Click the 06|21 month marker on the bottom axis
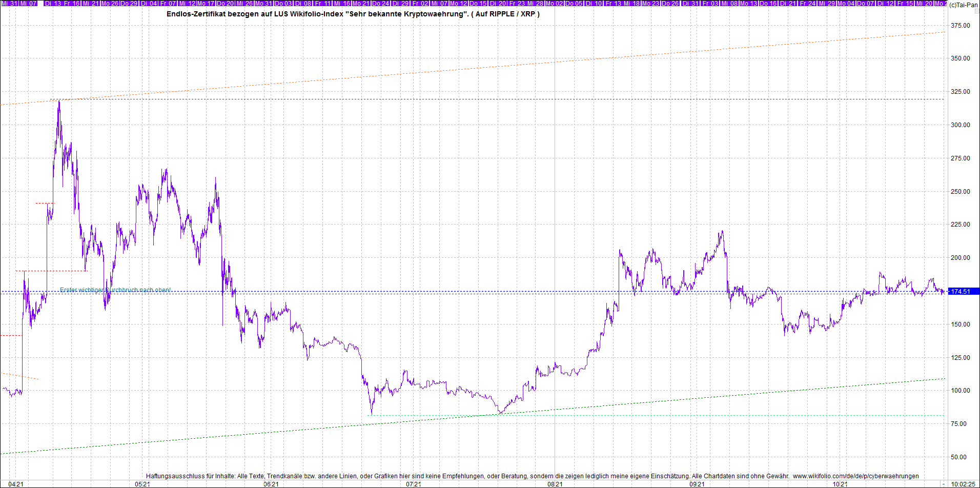The height and width of the screenshot is (488, 980). point(271,484)
